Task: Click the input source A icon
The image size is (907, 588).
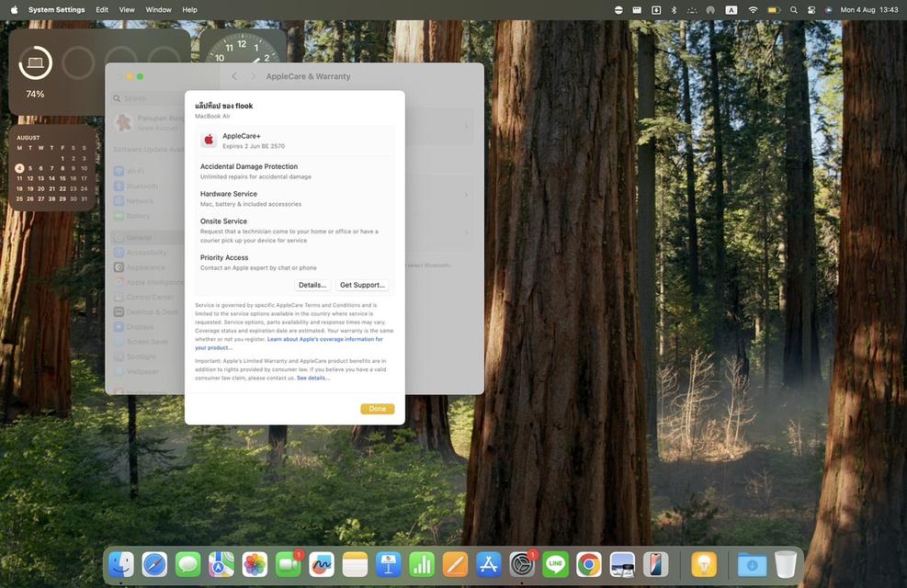Action: (x=731, y=10)
